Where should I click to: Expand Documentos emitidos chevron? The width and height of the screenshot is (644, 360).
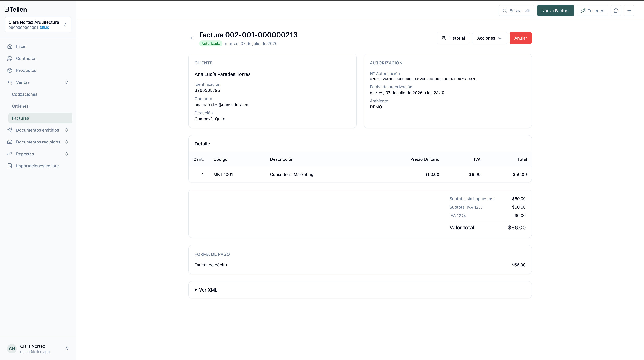[67, 130]
